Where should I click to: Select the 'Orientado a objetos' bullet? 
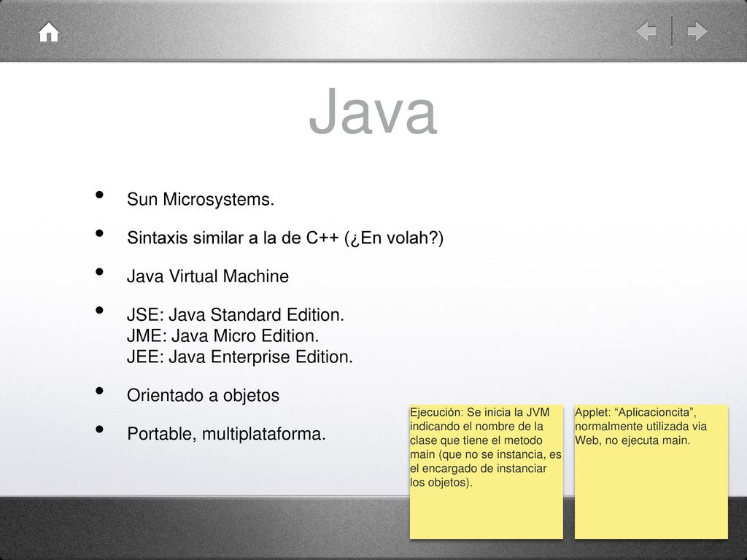tap(203, 395)
